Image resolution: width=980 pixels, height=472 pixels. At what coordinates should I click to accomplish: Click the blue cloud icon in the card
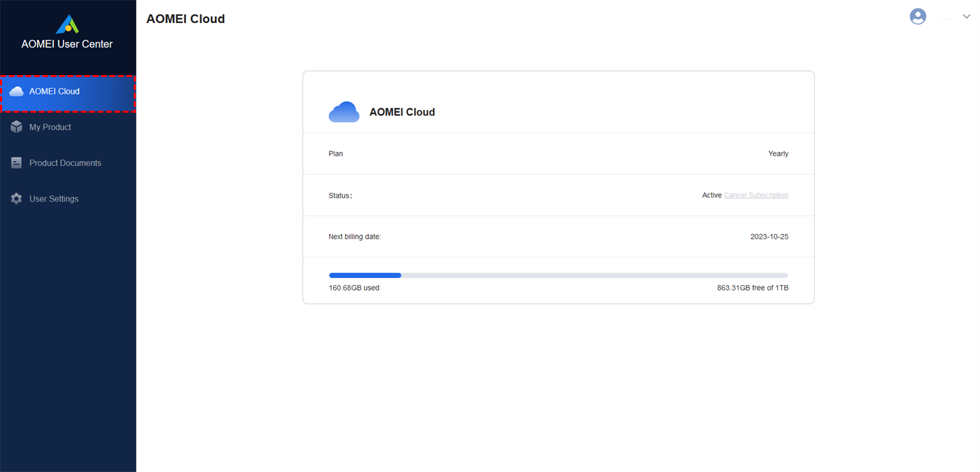tap(344, 112)
